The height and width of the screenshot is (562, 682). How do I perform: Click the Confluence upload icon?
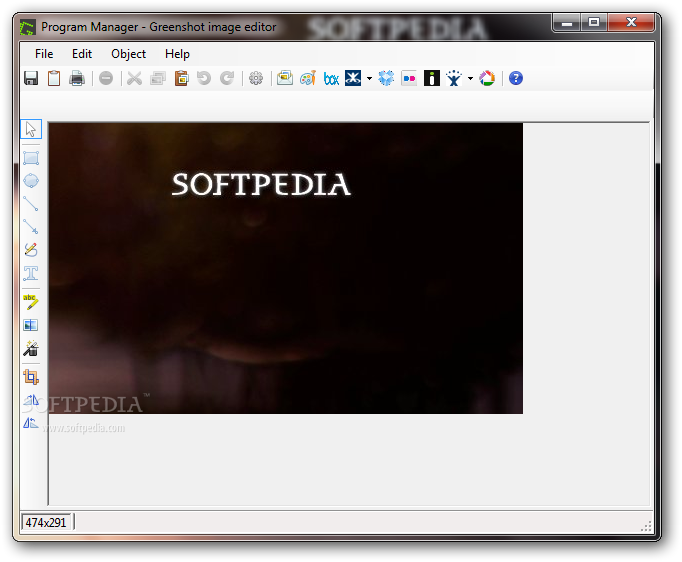pos(353,78)
